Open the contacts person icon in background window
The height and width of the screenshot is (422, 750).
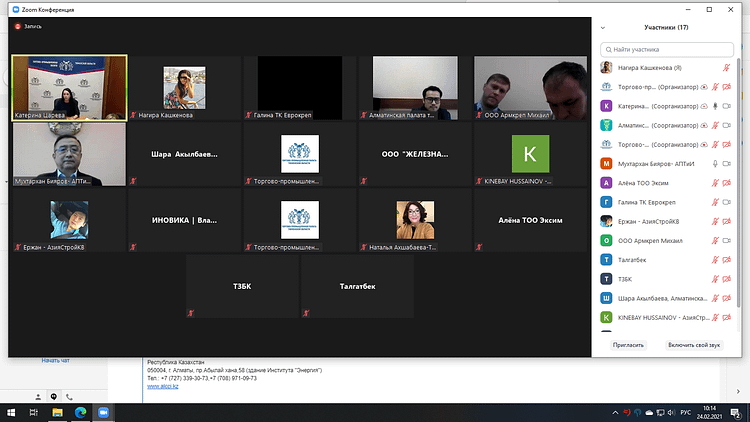point(38,397)
